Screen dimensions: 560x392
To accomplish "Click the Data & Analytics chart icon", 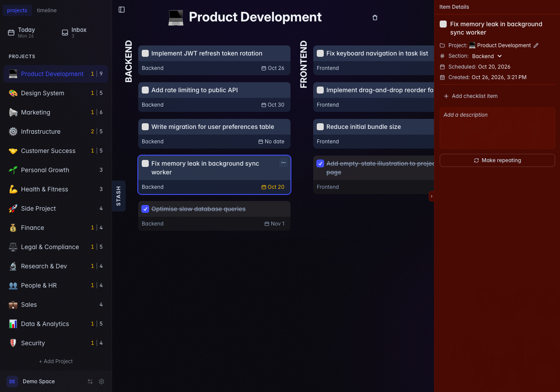I will point(13,324).
